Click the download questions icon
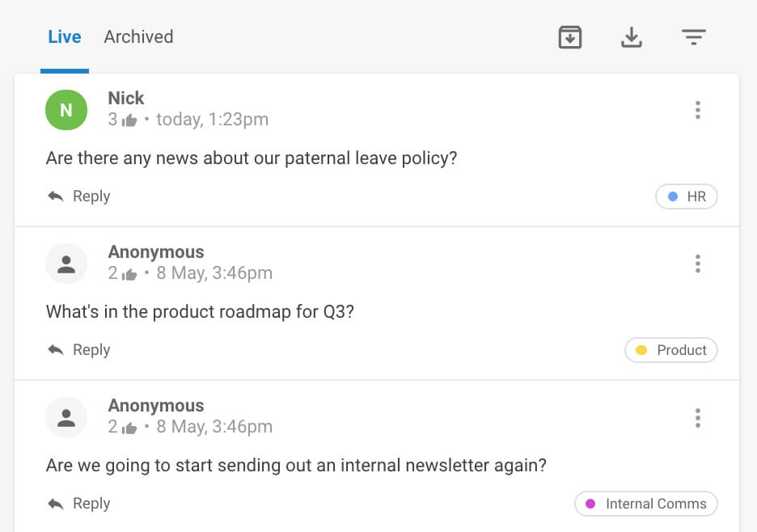Viewport: 757px width, 532px height. [632, 37]
